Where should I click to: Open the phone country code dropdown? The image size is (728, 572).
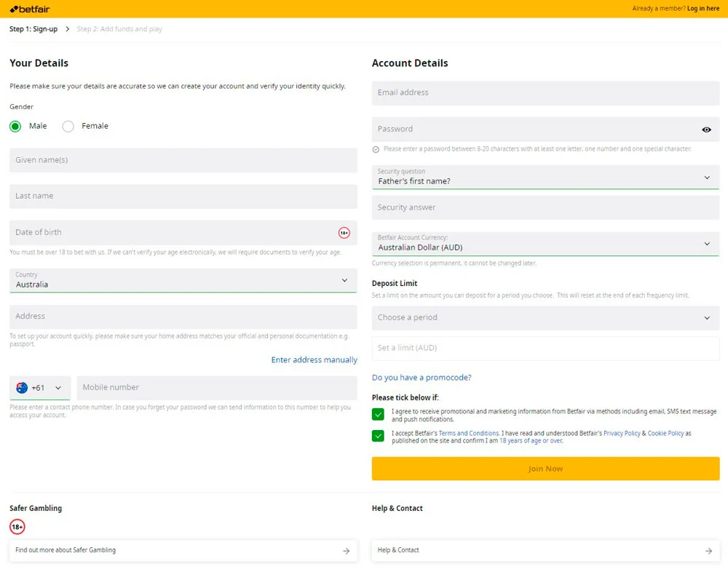[40, 388]
